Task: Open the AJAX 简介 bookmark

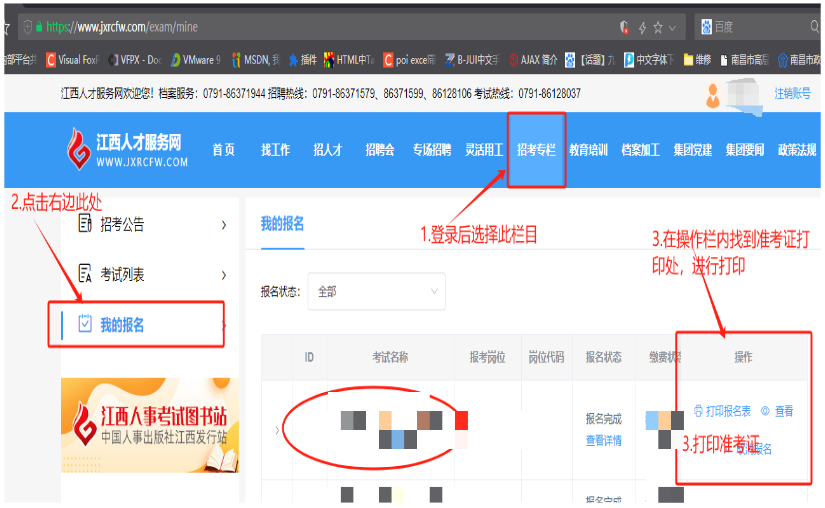Action: pyautogui.click(x=533, y=60)
